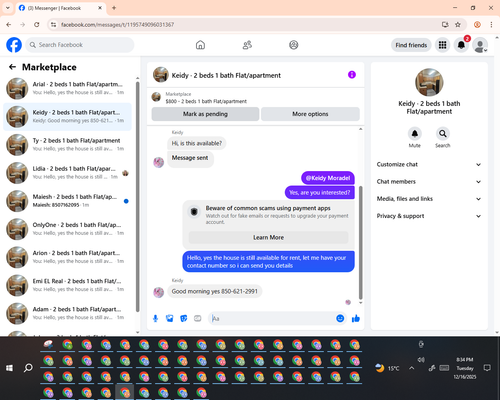Open conversation info purple icon
Image resolution: width=500 pixels, height=400 pixels.
pos(352,75)
